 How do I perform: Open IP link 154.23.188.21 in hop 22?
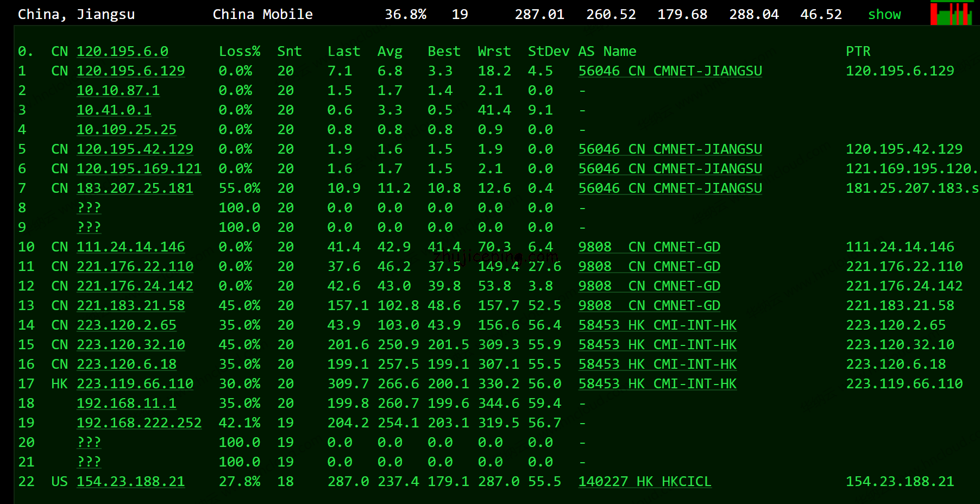pyautogui.click(x=130, y=482)
